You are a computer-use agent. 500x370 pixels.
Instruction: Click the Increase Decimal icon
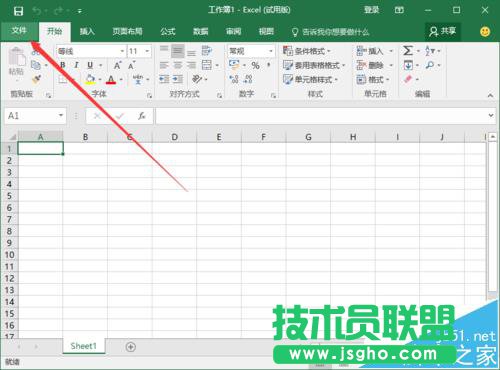tap(234, 79)
